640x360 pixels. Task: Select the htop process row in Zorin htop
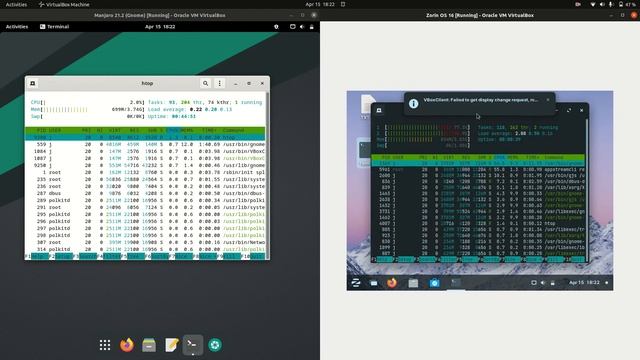pos(478,223)
